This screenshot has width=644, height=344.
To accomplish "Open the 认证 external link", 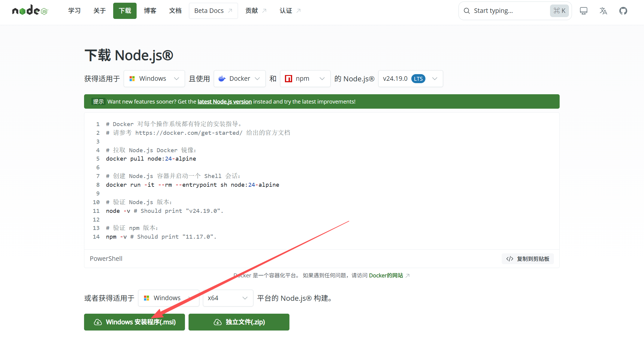I will 290,11.
